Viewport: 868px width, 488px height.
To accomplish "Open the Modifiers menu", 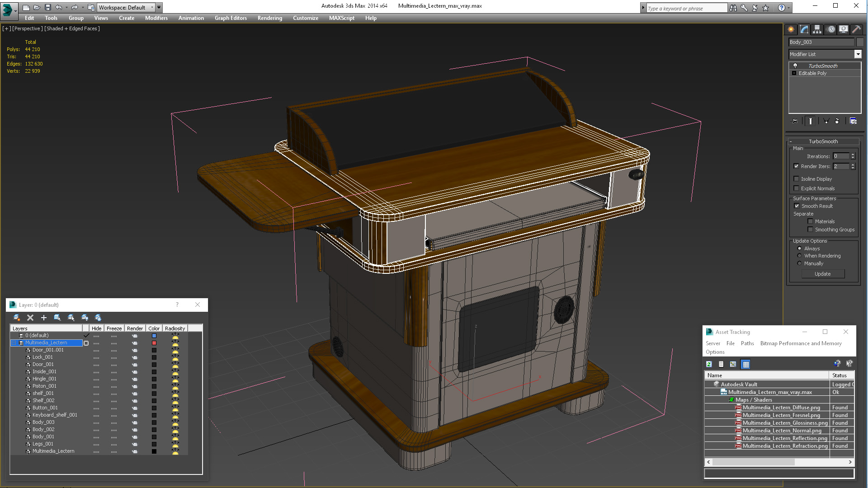I will pyautogui.click(x=156, y=18).
